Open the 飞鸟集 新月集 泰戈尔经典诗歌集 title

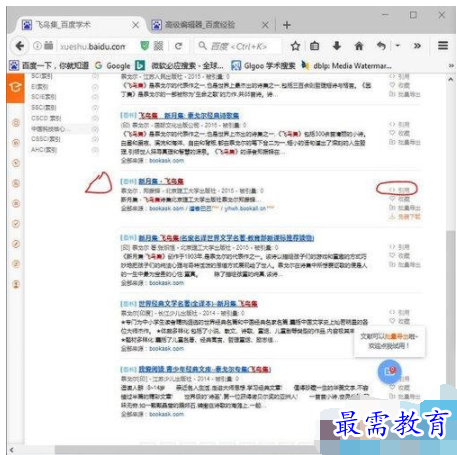point(189,116)
